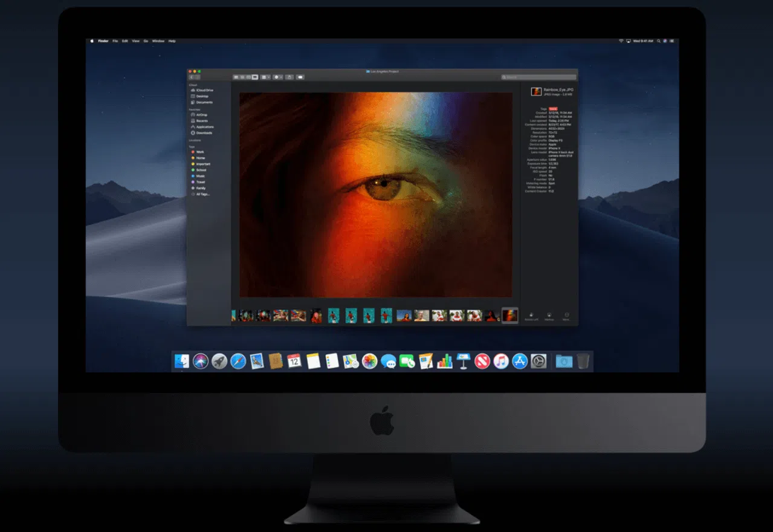
Task: Switch to Column view in the toolbar
Action: click(248, 77)
